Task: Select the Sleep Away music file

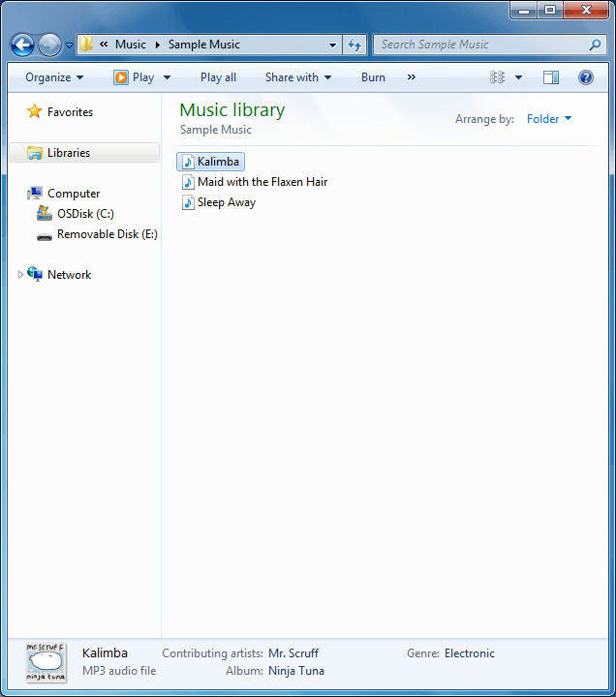Action: 226,202
